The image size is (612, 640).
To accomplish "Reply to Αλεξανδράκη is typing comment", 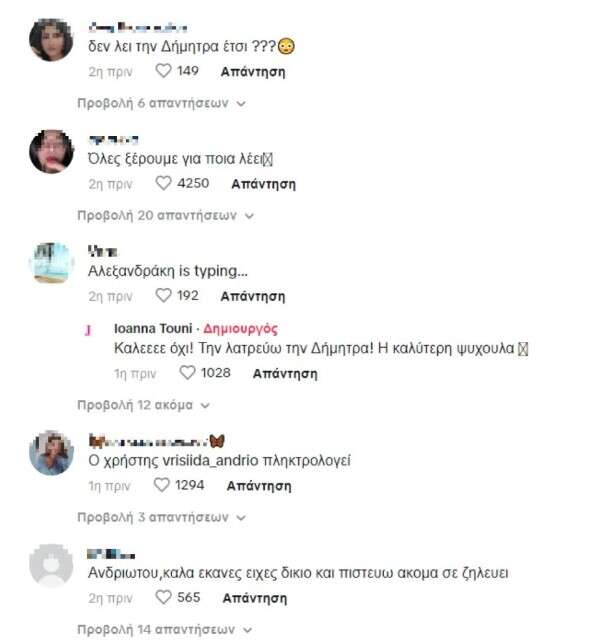I will click(x=253, y=296).
